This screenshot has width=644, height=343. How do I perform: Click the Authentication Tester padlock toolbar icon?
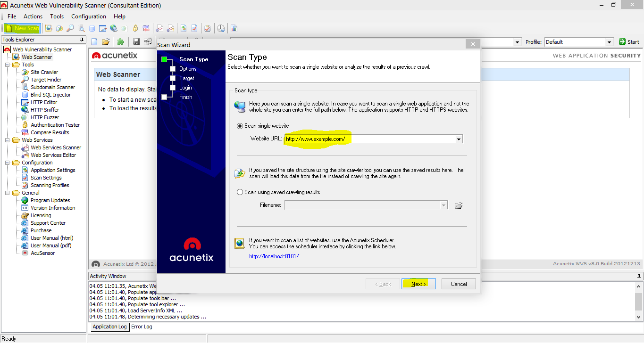tap(135, 28)
